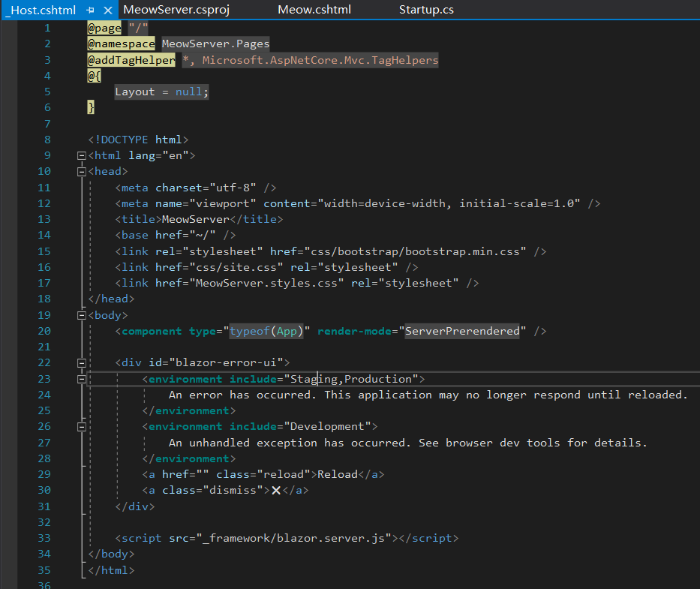The width and height of the screenshot is (700, 589).
Task: Click the Reload anchor text in the code
Action: click(338, 473)
